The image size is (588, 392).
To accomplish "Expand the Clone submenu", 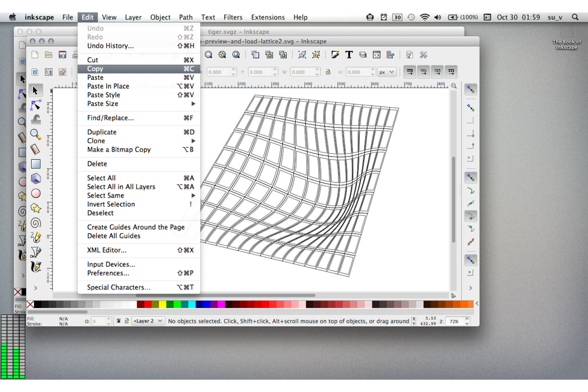I will pyautogui.click(x=139, y=141).
